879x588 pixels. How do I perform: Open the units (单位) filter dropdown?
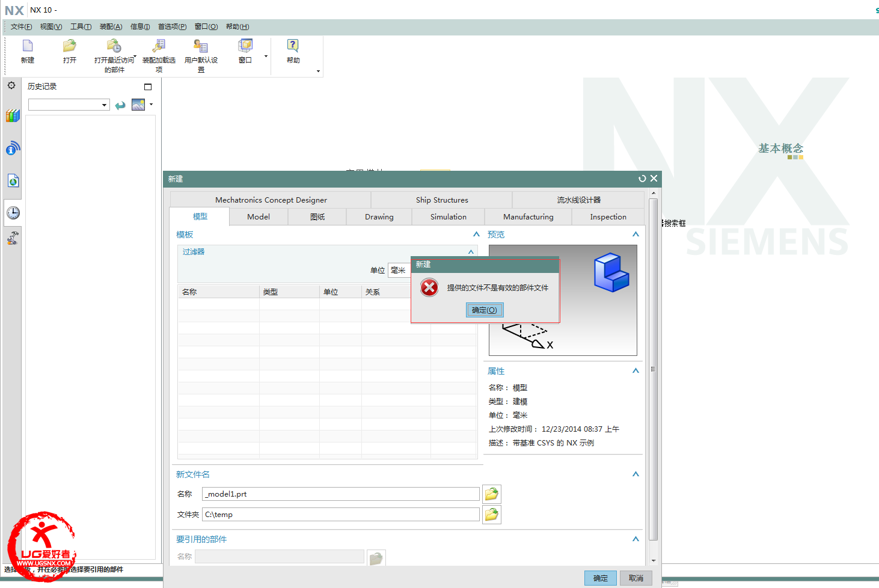click(399, 271)
